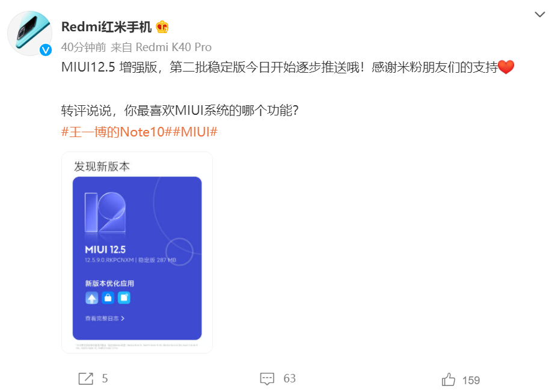Click the 40分钟前 timestamp
Image resolution: width=552 pixels, height=392 pixels.
tap(84, 47)
